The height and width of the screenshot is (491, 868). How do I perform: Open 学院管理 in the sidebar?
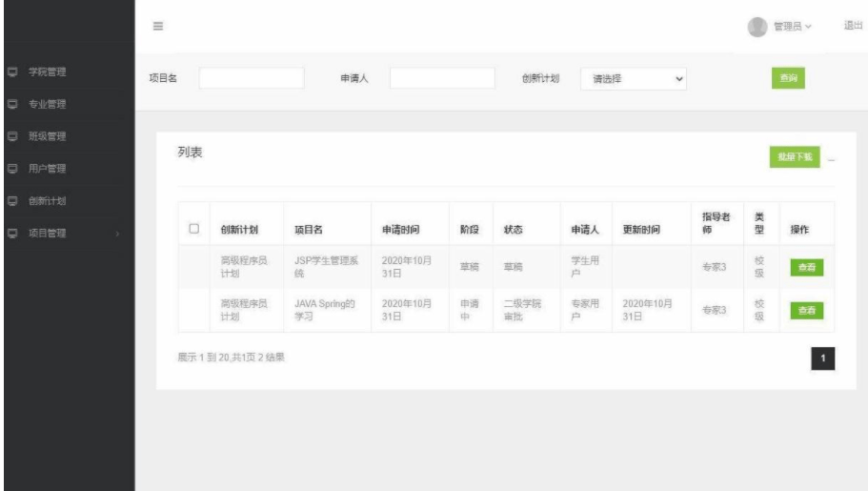47,72
